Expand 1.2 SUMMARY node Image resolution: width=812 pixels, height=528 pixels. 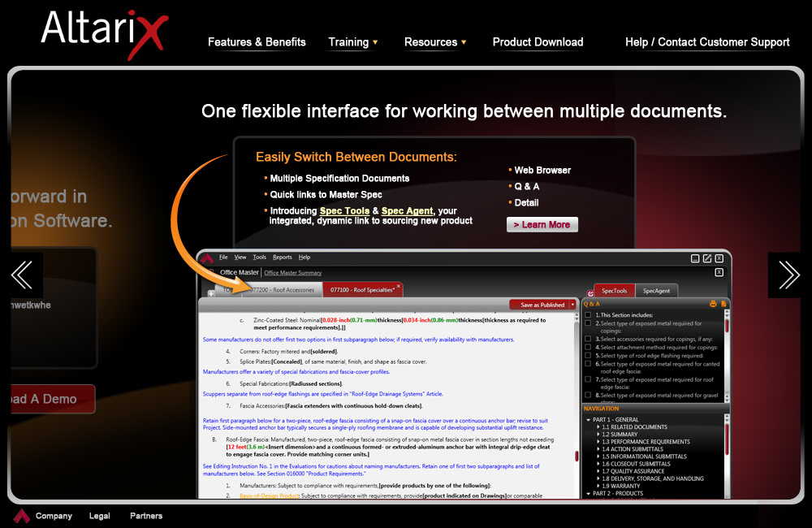[x=598, y=435]
